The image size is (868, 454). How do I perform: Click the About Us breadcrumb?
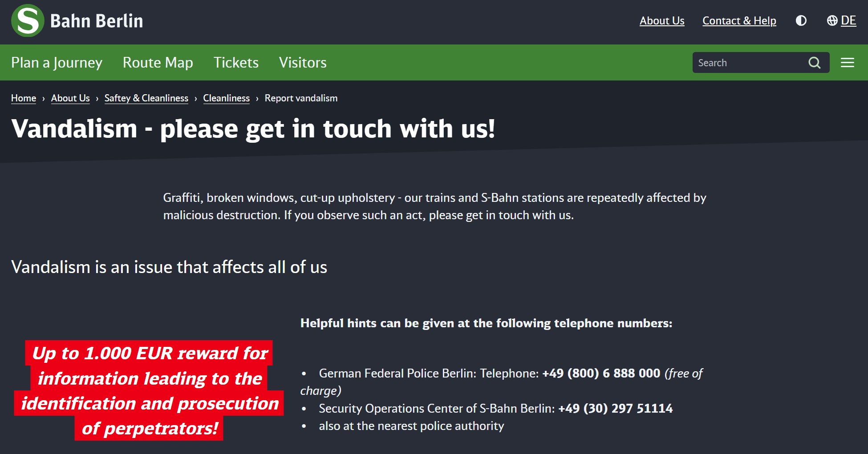70,98
